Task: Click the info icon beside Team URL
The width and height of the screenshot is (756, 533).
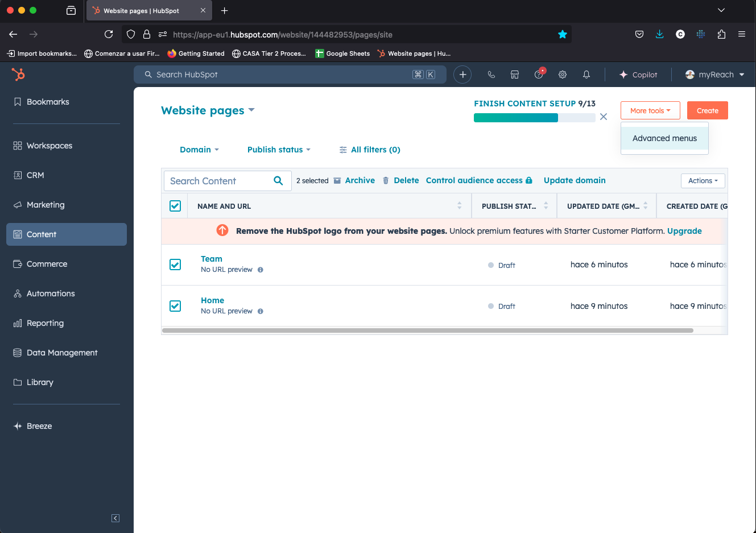Action: [261, 270]
